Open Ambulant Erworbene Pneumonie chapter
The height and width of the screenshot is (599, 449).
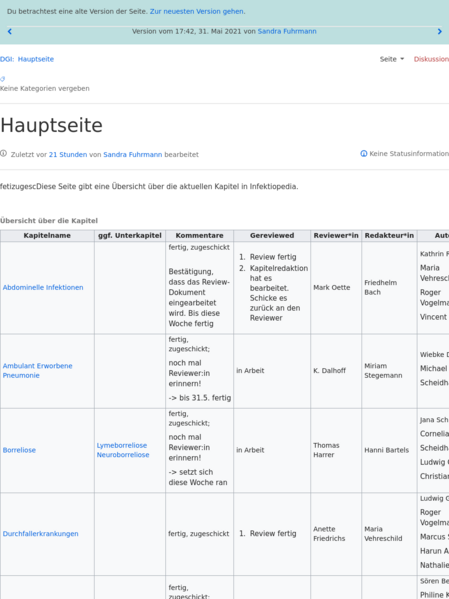click(x=37, y=371)
